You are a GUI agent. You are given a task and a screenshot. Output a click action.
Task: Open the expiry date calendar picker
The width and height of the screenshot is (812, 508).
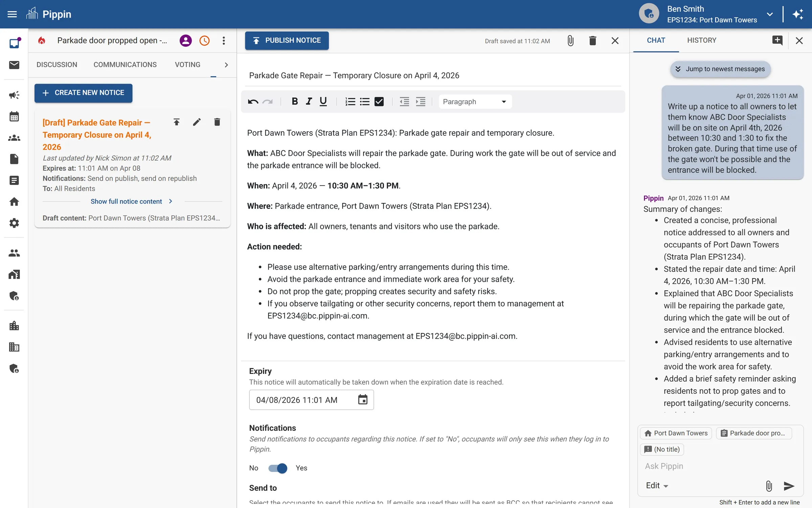tap(363, 400)
